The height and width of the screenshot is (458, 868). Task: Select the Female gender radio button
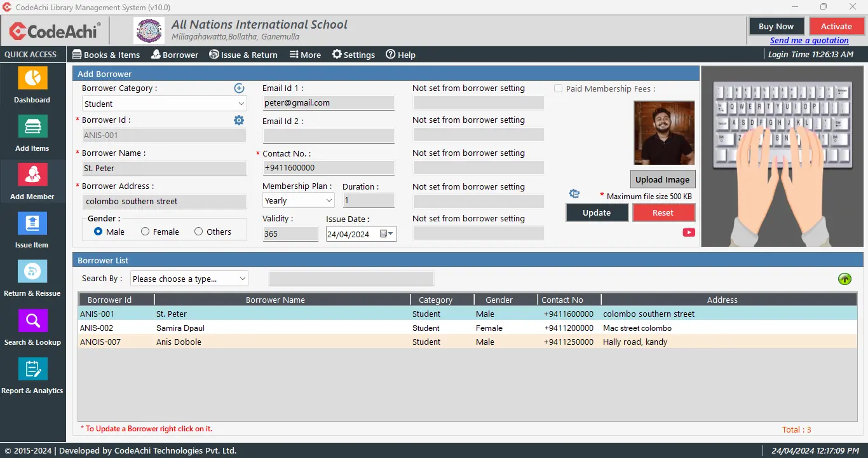pos(146,232)
